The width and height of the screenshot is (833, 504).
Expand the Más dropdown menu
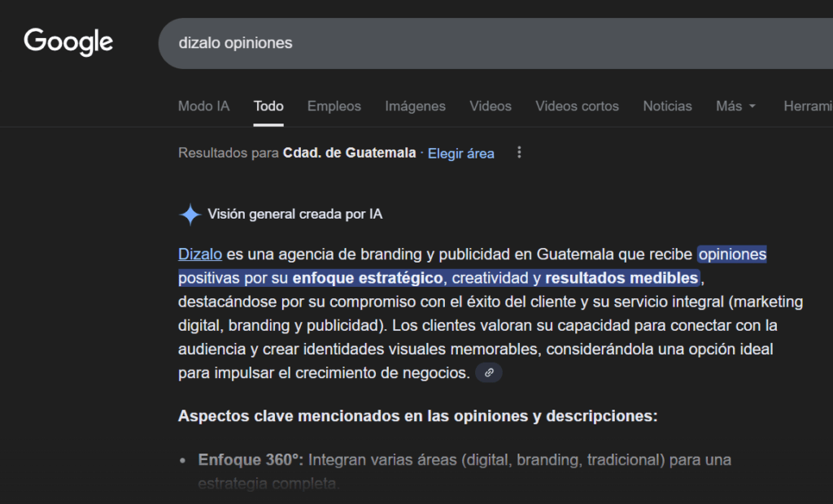pos(735,106)
